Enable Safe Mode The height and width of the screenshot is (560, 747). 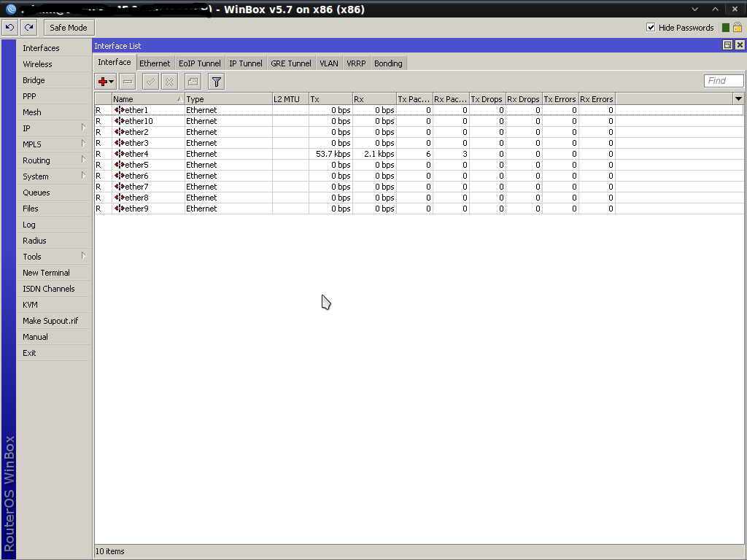click(69, 27)
